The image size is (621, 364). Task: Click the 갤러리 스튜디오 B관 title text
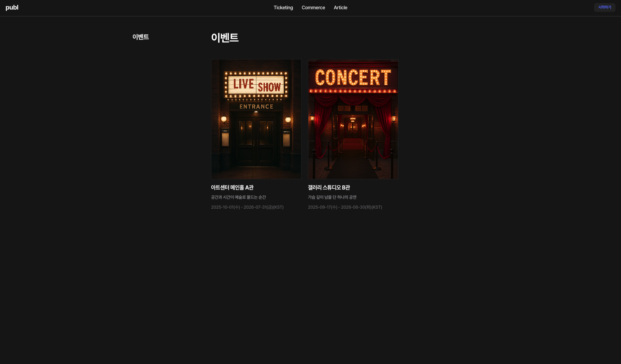pyautogui.click(x=329, y=187)
